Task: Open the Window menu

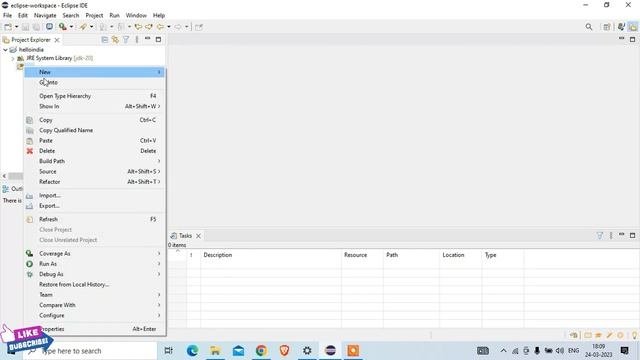Action: [136, 16]
